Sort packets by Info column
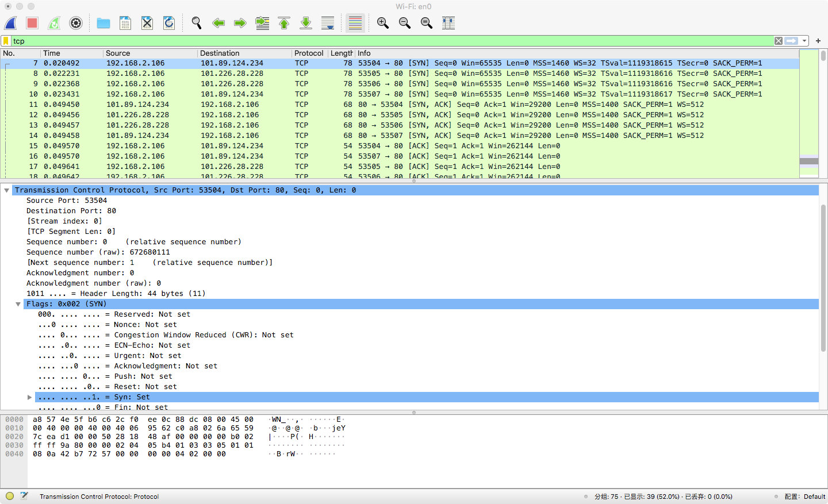This screenshot has width=828, height=504. point(577,53)
